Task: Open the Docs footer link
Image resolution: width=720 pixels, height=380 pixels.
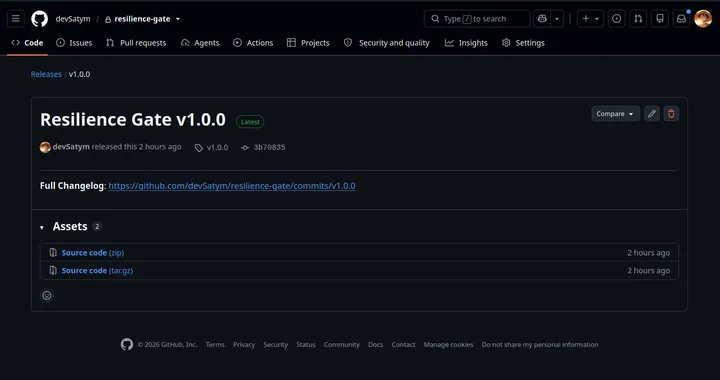Action: click(x=375, y=345)
